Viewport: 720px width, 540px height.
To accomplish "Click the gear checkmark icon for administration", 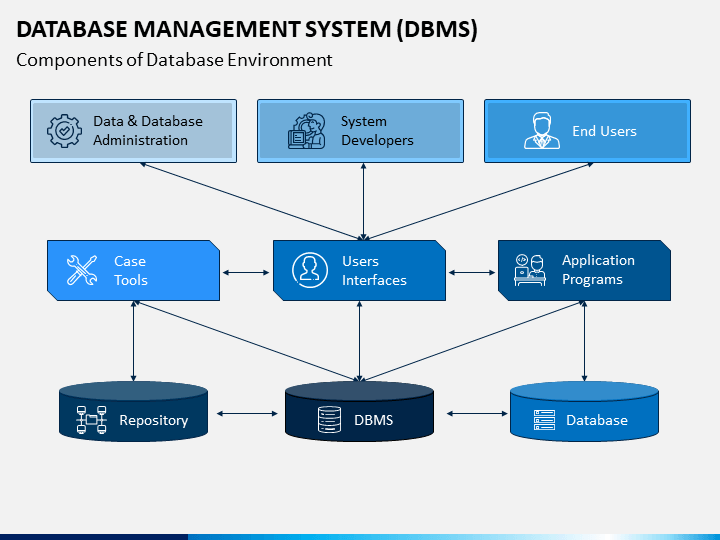I will click(x=64, y=131).
